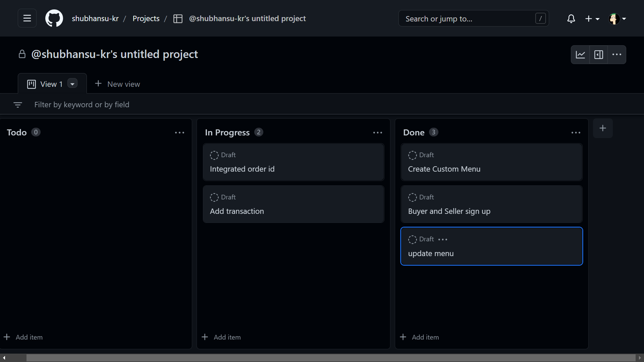This screenshot has height=362, width=644.
Task: Expand the View 1 dropdown arrow
Action: pos(72,84)
